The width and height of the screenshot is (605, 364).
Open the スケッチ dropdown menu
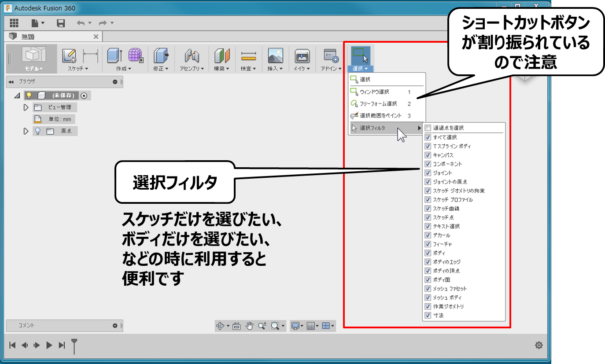[x=78, y=69]
